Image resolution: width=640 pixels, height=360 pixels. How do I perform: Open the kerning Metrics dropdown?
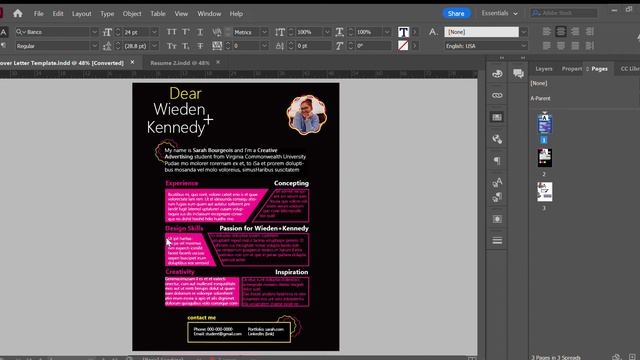(x=264, y=32)
